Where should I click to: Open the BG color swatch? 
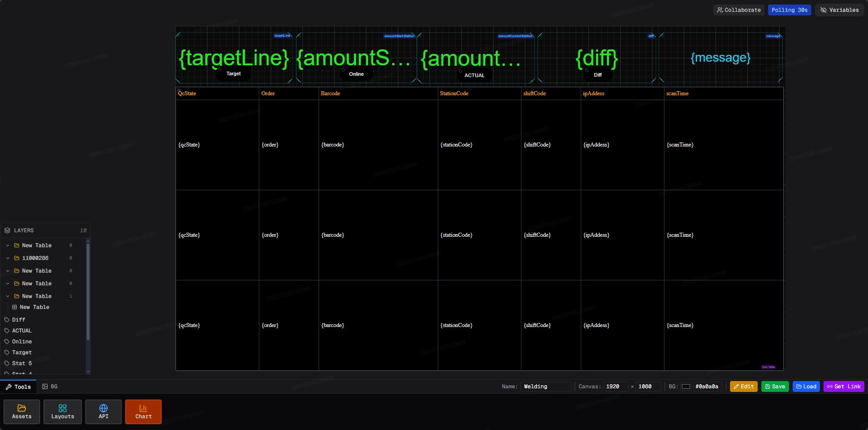point(686,386)
